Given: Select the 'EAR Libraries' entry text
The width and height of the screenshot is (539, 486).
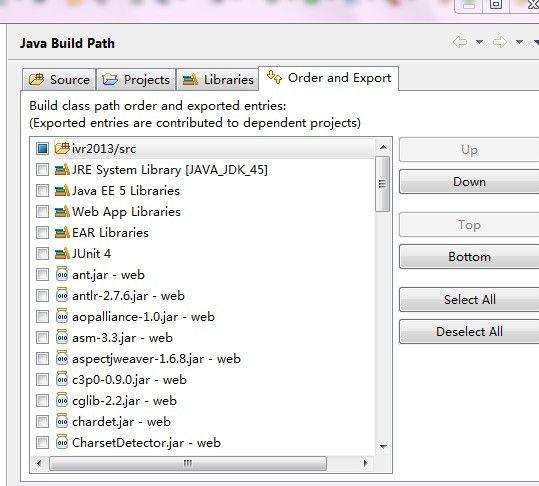Looking at the screenshot, I should pyautogui.click(x=110, y=233).
